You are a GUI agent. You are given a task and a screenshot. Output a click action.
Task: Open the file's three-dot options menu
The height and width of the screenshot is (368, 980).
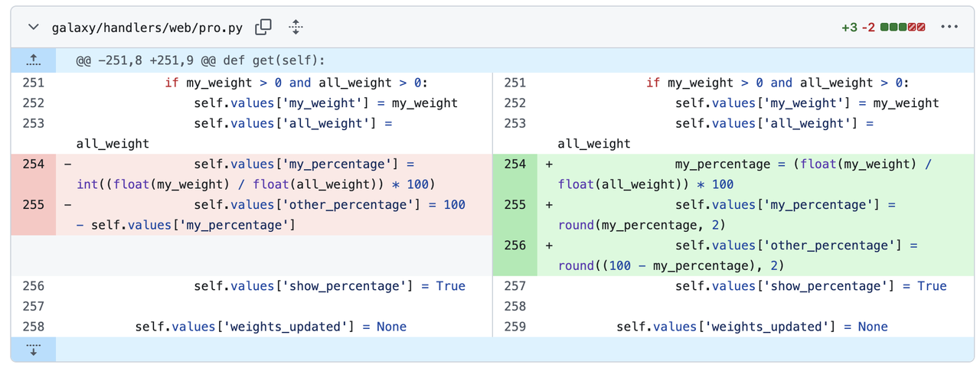click(949, 28)
